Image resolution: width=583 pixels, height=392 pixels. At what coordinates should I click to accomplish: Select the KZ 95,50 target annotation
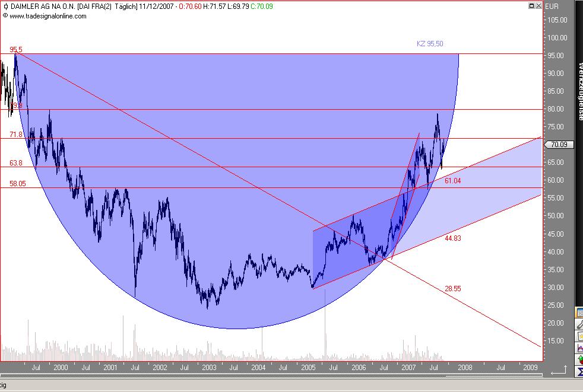click(430, 43)
